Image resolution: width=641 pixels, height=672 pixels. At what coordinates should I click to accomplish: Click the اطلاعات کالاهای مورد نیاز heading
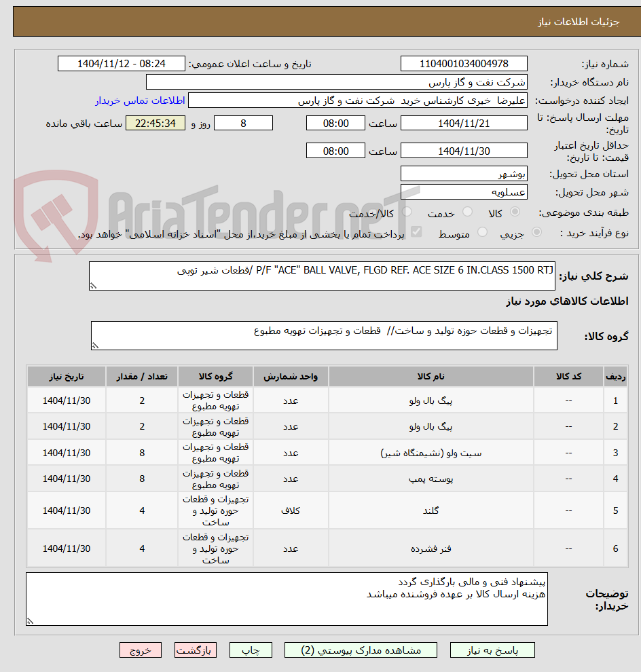pyautogui.click(x=567, y=301)
